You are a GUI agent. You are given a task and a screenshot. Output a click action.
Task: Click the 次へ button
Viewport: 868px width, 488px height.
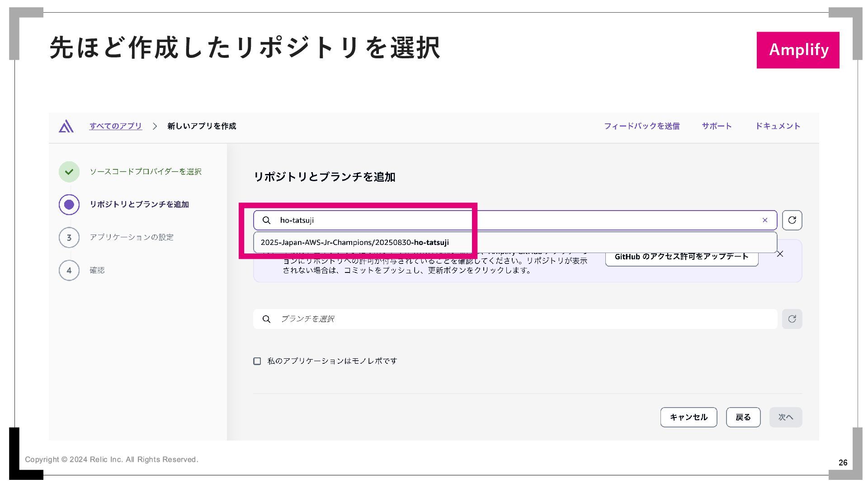click(x=786, y=417)
